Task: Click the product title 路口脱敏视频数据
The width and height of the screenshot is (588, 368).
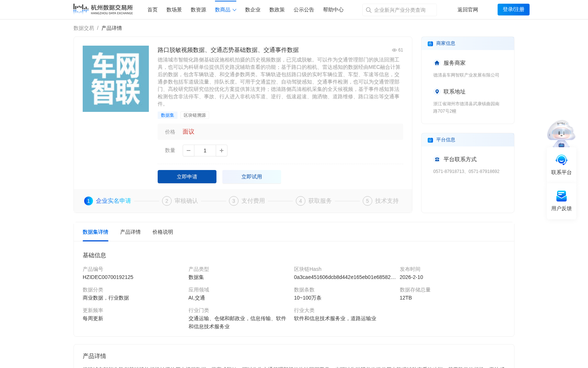Action: pyautogui.click(x=228, y=50)
